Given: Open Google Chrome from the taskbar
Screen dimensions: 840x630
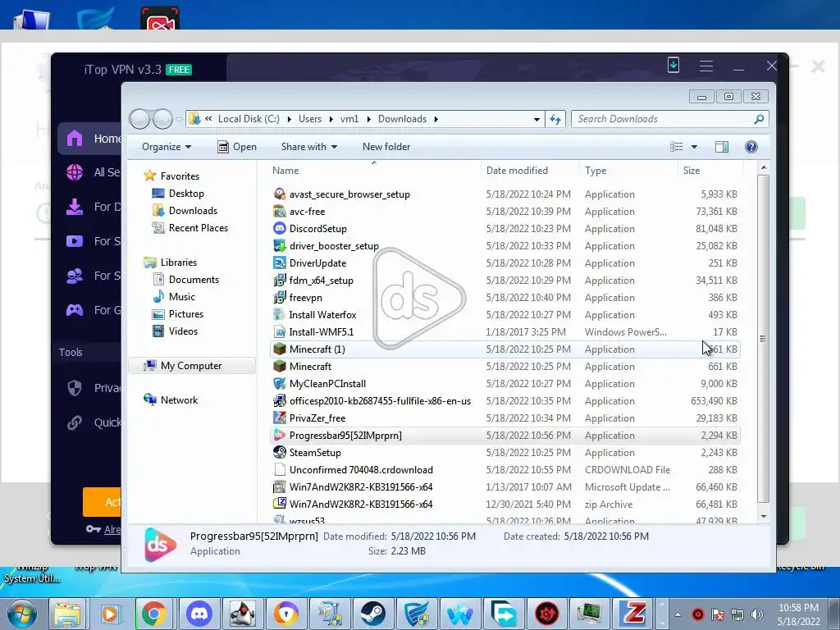Looking at the screenshot, I should [x=153, y=614].
